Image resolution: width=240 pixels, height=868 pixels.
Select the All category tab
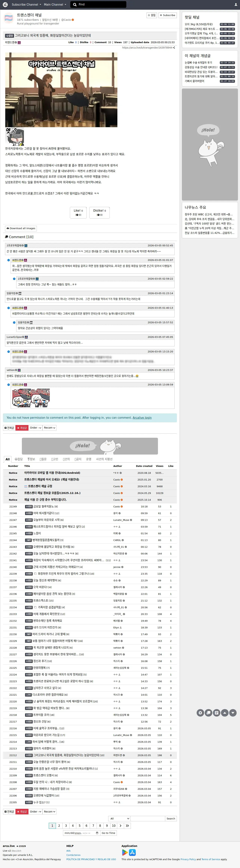click(x=7, y=459)
